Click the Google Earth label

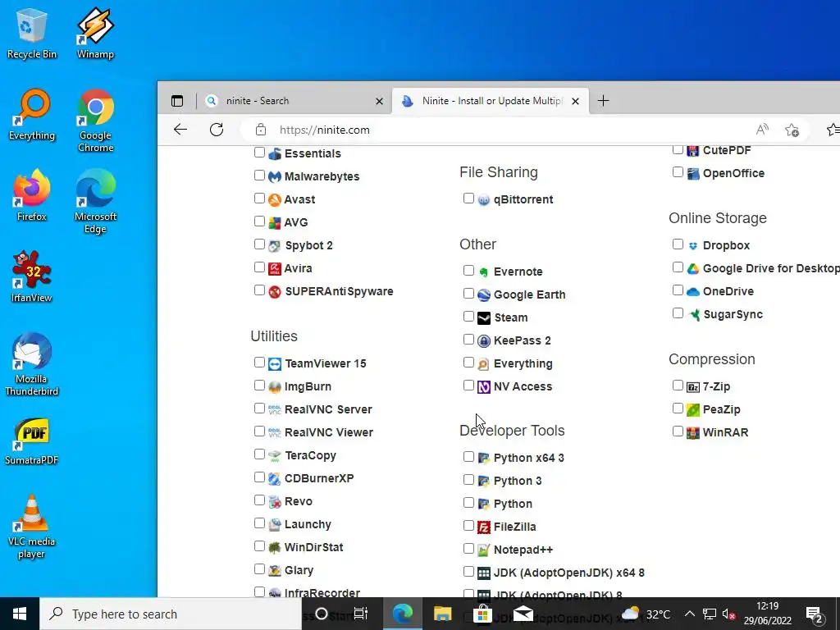point(529,294)
